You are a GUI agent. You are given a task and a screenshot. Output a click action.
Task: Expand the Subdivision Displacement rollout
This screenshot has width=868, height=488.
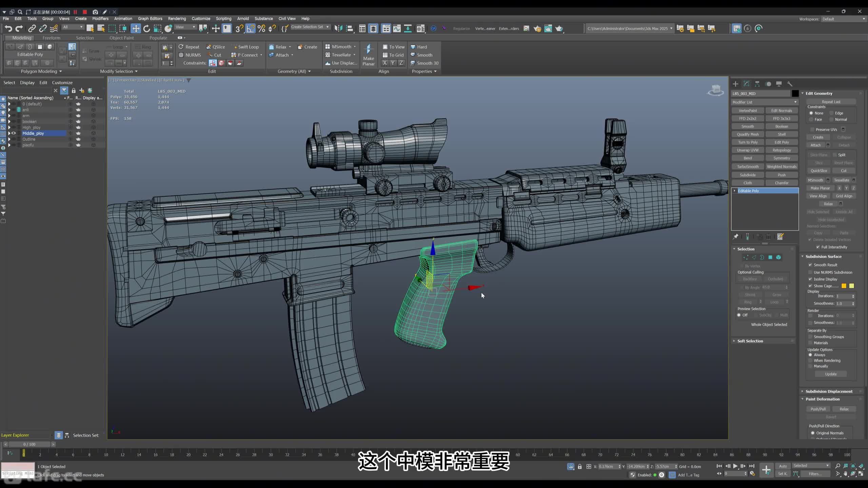click(829, 391)
